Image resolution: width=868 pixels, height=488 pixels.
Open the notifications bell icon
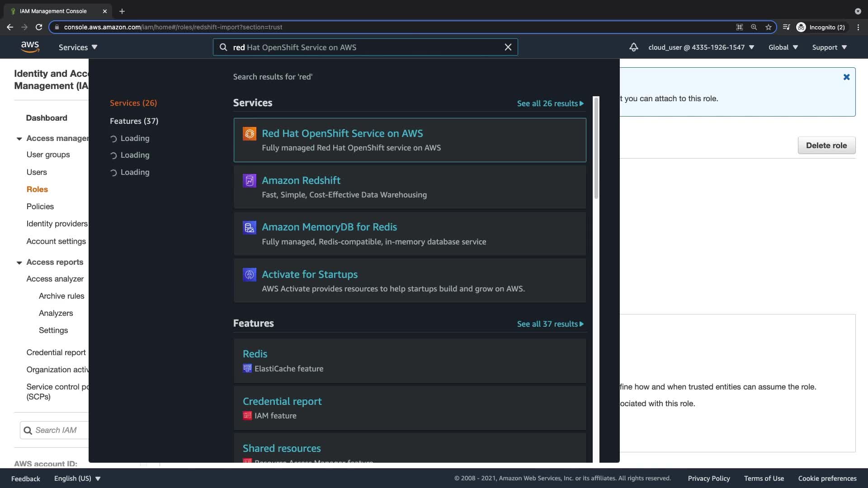point(633,47)
